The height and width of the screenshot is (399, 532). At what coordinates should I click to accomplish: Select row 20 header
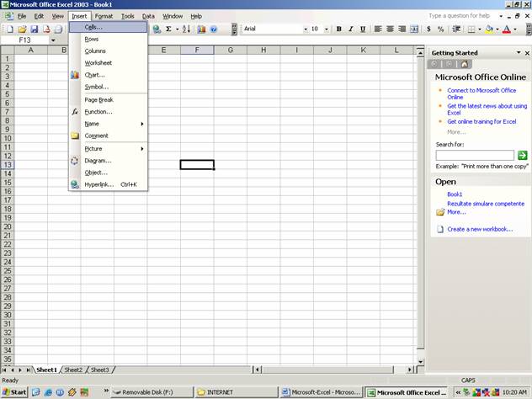click(8, 226)
